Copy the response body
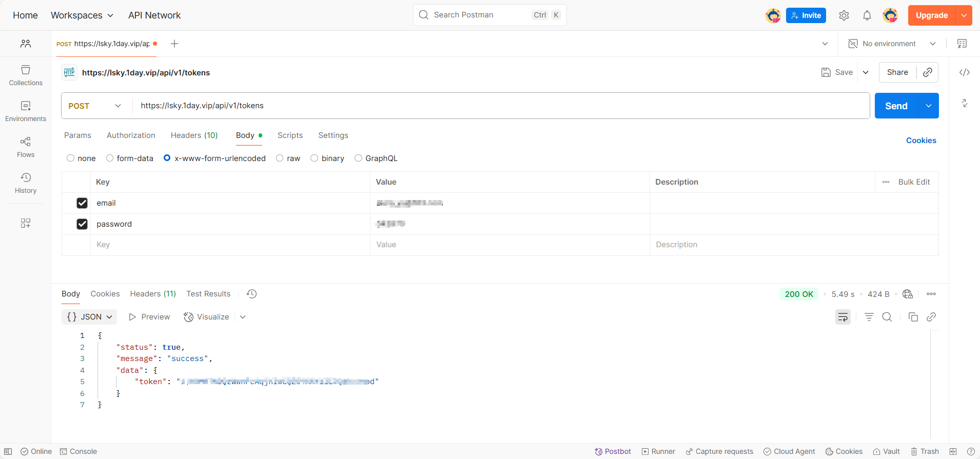980x459 pixels. (x=913, y=317)
